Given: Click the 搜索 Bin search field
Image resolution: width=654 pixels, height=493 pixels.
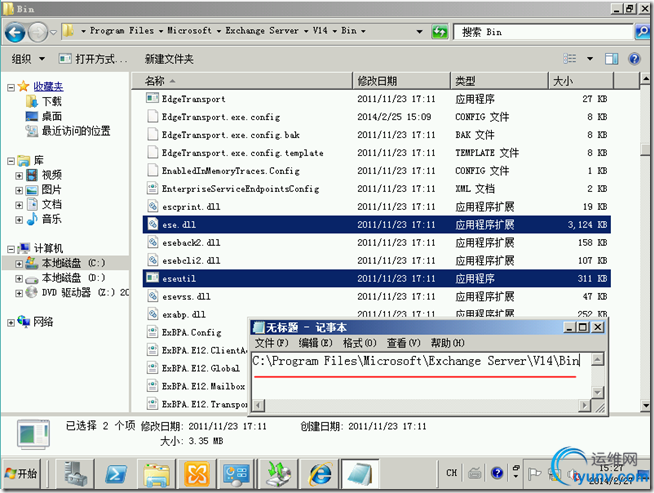Looking at the screenshot, I should [543, 32].
